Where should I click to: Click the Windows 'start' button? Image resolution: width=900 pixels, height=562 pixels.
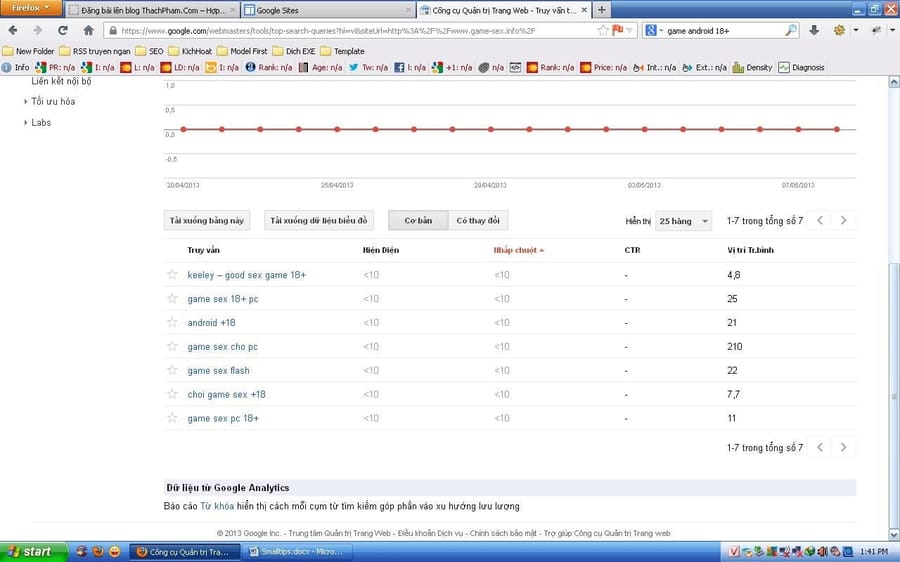[33, 551]
